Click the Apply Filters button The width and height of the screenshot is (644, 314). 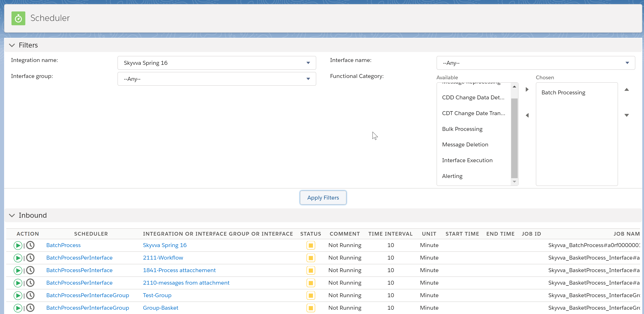(323, 197)
